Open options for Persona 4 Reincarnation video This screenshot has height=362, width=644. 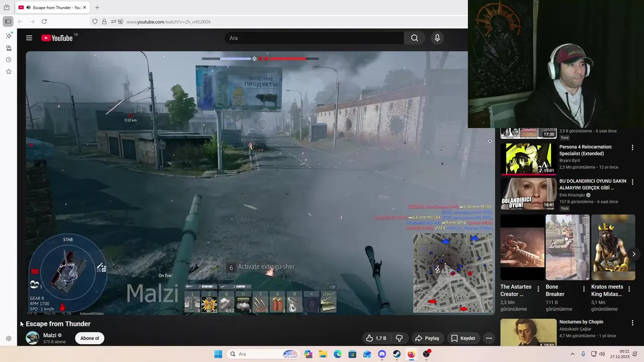click(x=632, y=147)
